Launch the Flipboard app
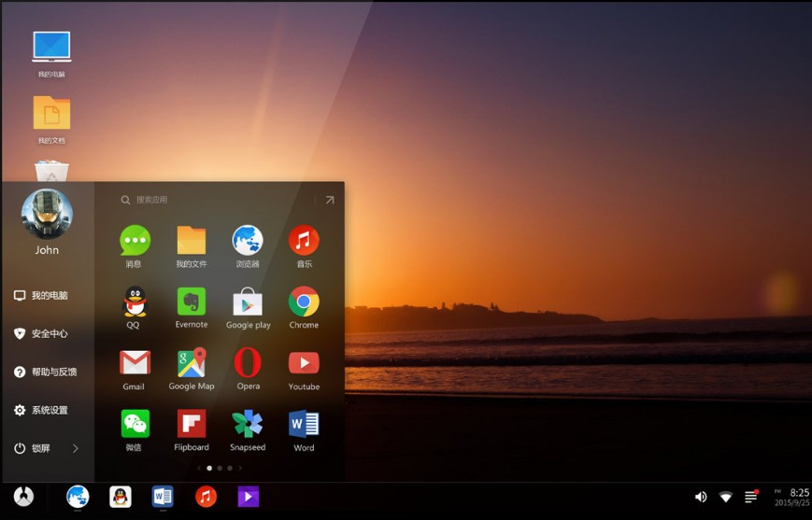 pyautogui.click(x=192, y=425)
